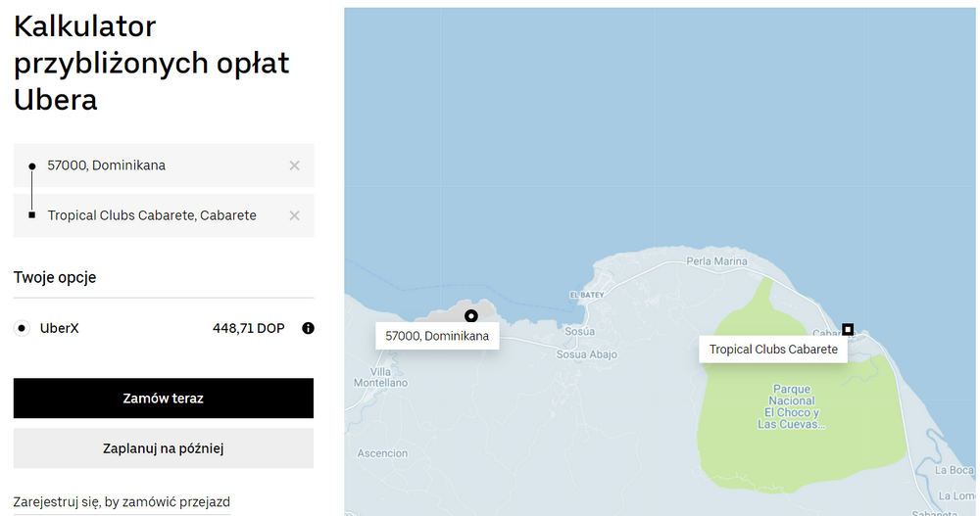Click the Villa Montellano label on map
This screenshot has height=516, width=980.
[x=379, y=377]
